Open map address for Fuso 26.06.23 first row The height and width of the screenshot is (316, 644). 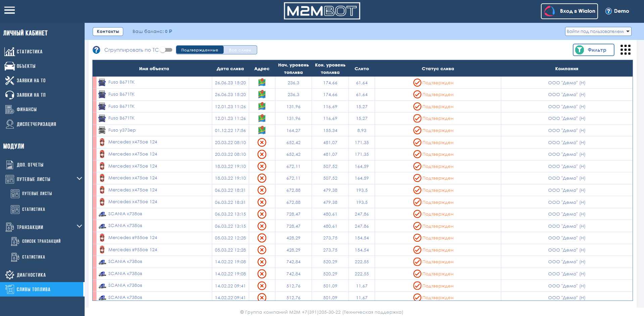pyautogui.click(x=262, y=82)
